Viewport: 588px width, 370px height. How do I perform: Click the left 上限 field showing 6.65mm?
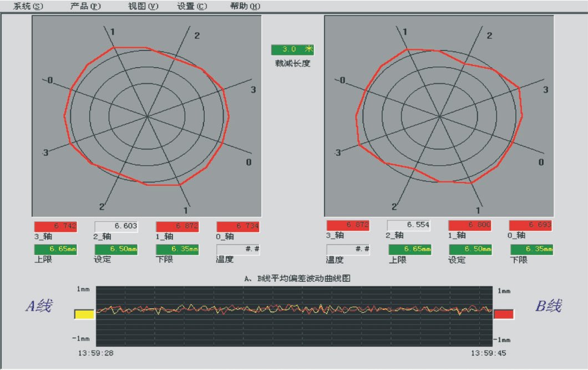point(55,249)
